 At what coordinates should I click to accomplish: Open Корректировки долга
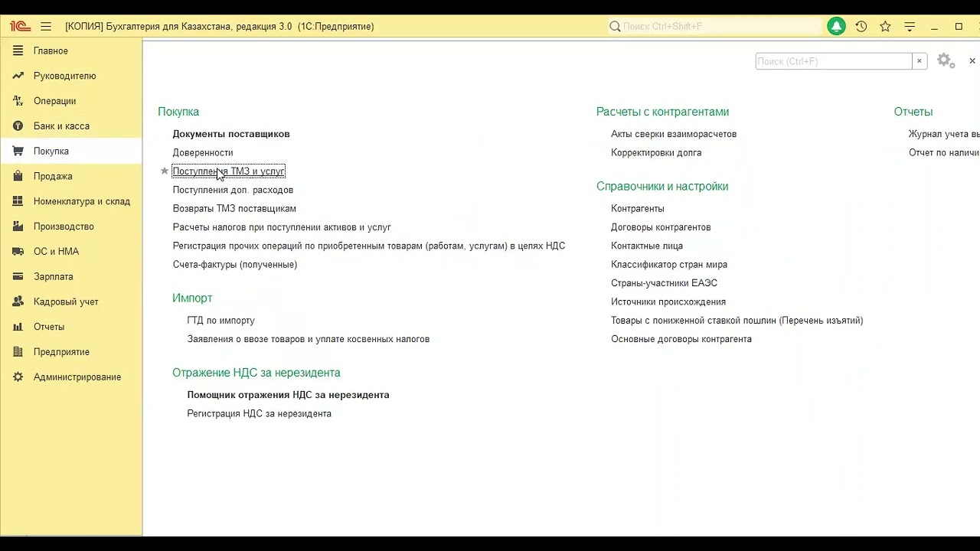(656, 152)
